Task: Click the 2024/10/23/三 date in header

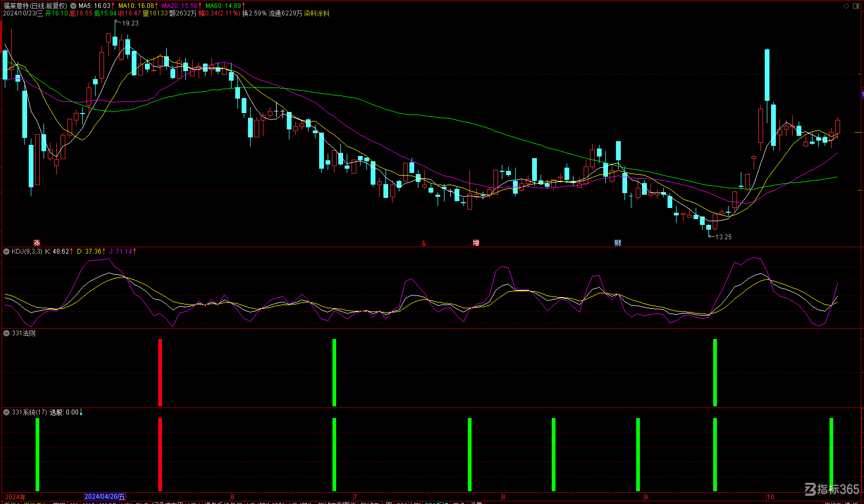Action: 23,13
